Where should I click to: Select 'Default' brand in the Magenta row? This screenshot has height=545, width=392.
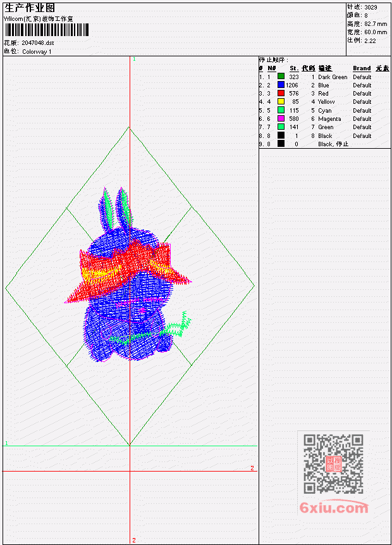point(362,119)
